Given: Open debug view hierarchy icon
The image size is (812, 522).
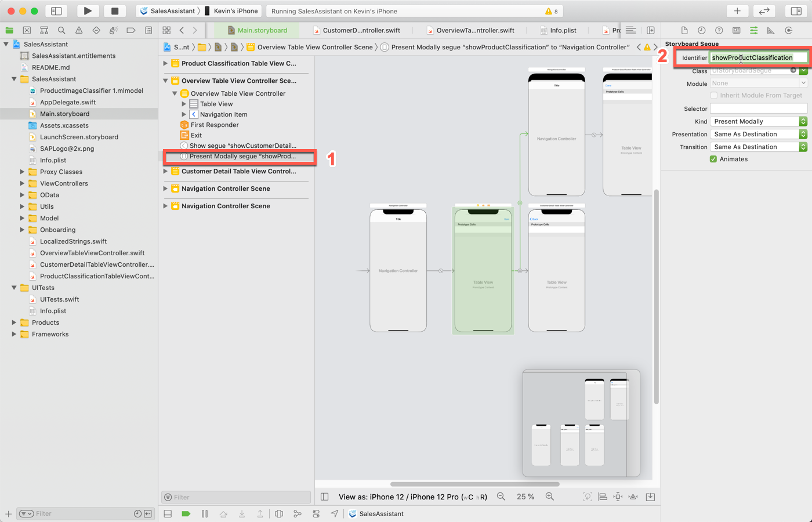Looking at the screenshot, I should coord(279,514).
